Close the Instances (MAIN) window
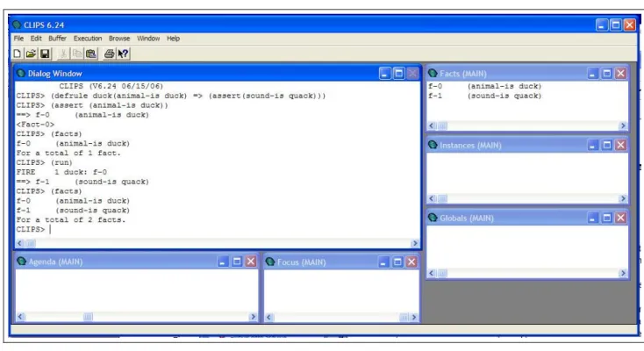The height and width of the screenshot is (351, 644). tap(620, 145)
